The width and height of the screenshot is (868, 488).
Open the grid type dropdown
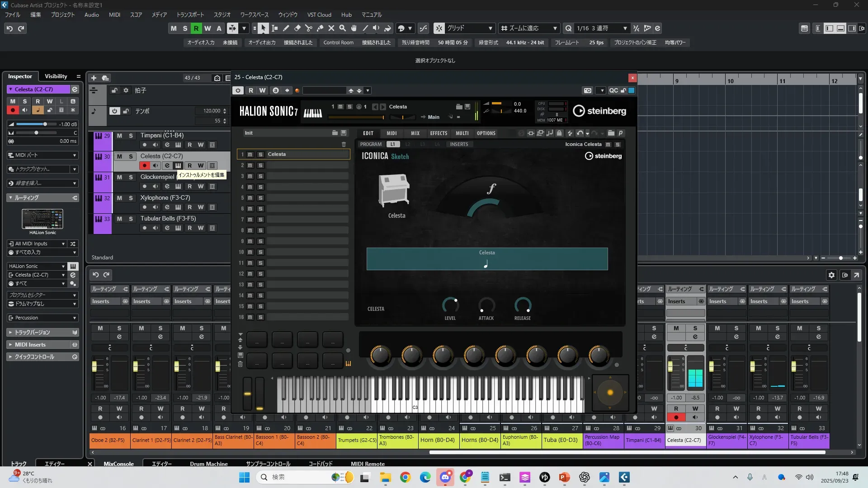click(470, 28)
